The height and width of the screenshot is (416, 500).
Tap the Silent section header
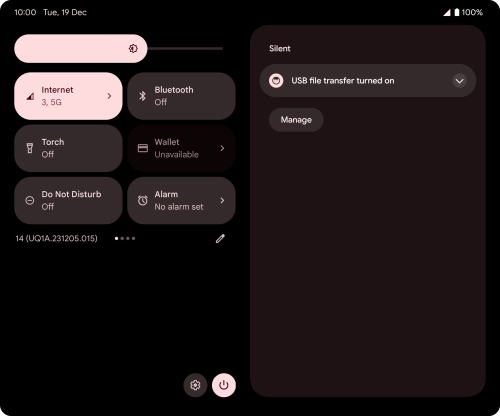tap(280, 49)
